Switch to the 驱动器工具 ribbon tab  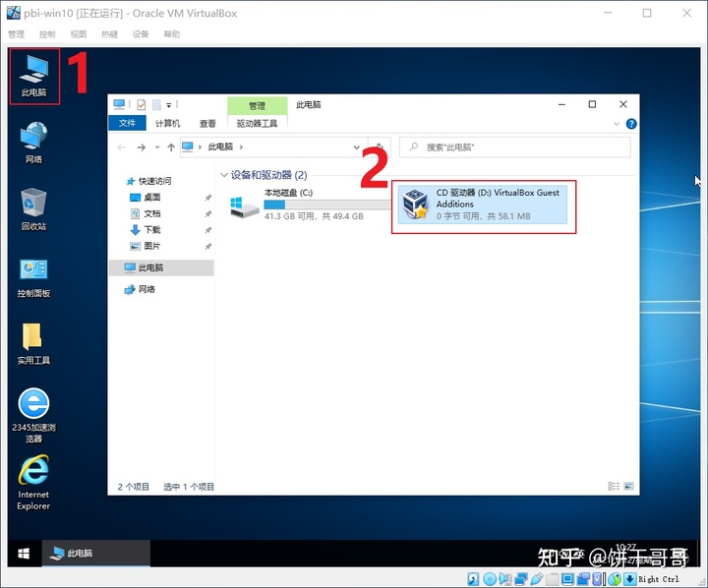point(257,123)
